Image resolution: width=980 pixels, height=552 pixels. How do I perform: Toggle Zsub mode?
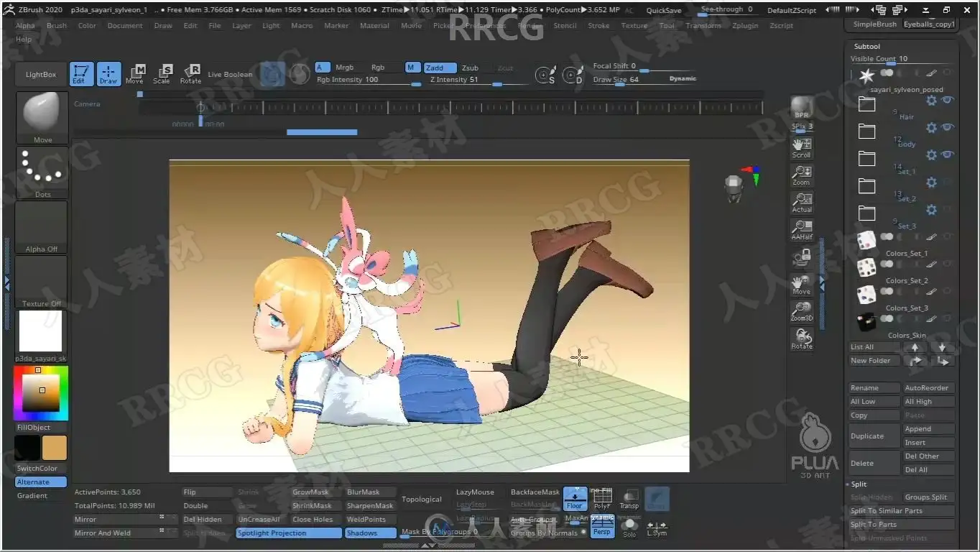[x=470, y=68]
